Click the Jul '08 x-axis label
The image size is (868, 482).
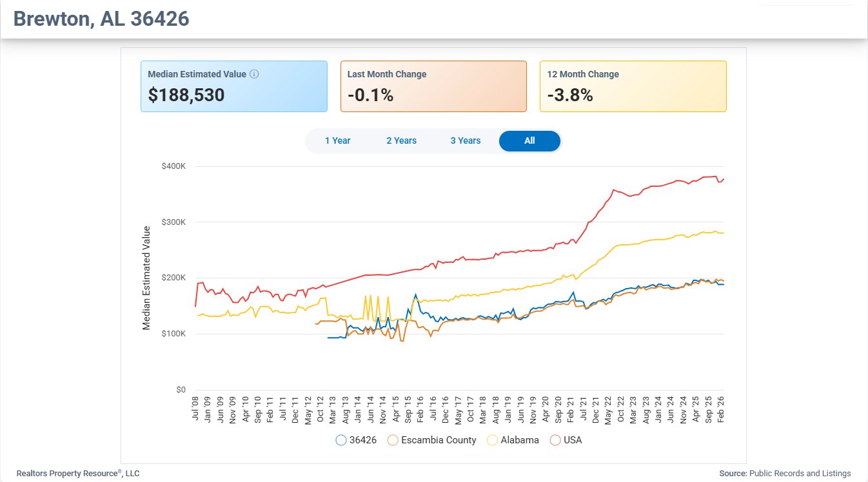click(x=196, y=407)
